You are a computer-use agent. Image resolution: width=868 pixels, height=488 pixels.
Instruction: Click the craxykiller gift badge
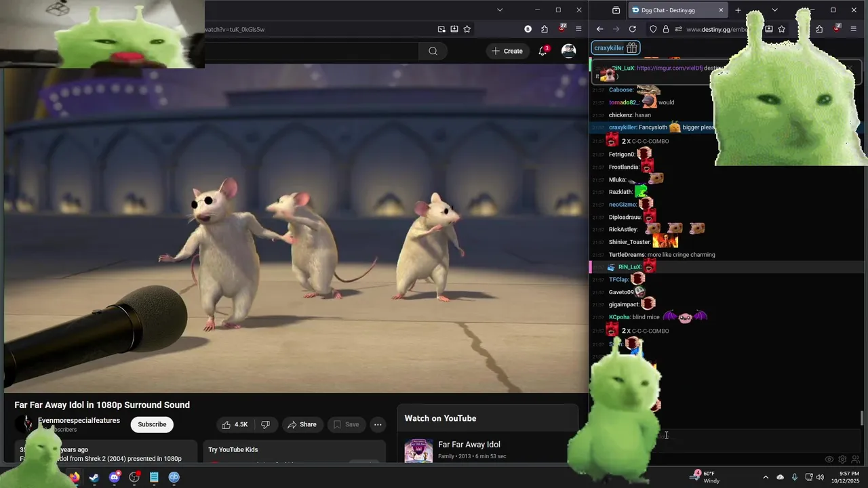click(616, 47)
